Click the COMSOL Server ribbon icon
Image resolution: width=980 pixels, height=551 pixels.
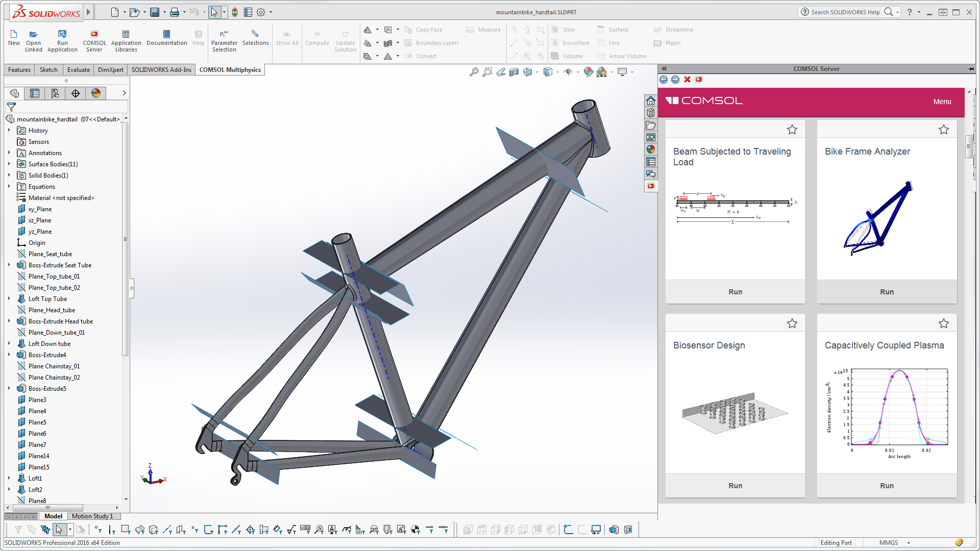[94, 40]
